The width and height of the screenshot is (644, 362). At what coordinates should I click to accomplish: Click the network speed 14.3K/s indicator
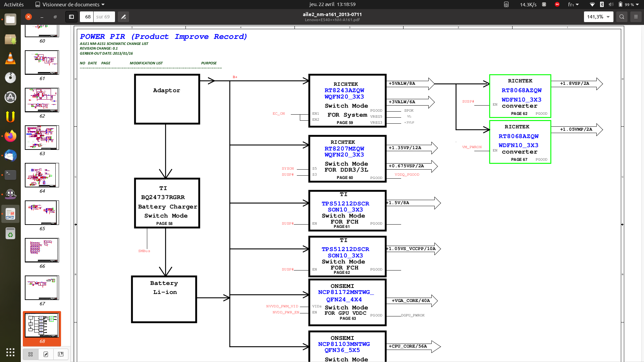[x=528, y=4]
